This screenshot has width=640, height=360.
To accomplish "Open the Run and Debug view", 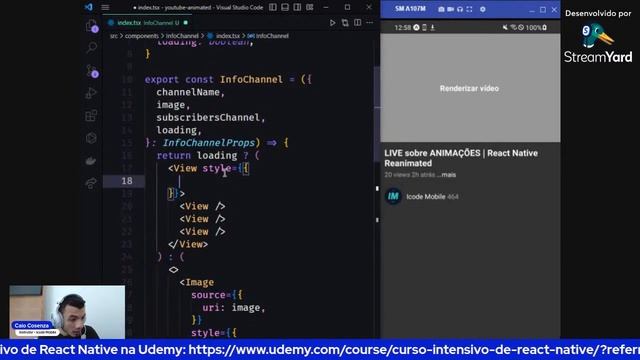I will [x=91, y=93].
